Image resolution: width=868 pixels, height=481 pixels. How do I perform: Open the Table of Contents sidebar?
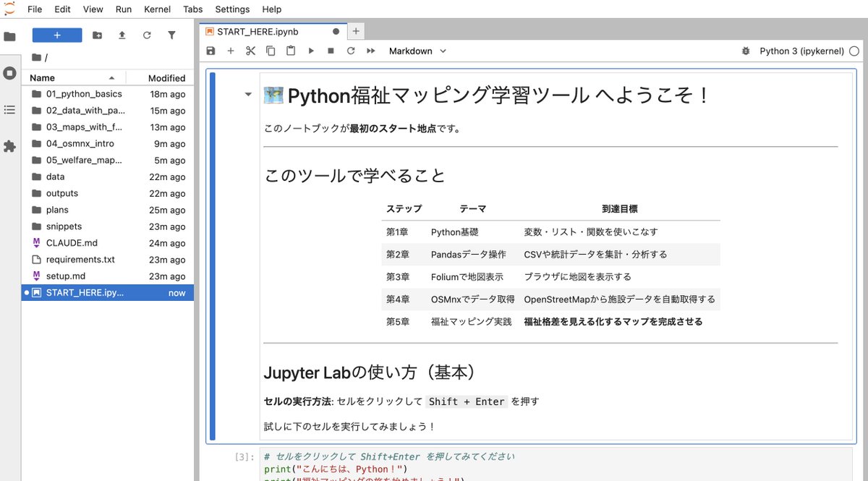[9, 110]
